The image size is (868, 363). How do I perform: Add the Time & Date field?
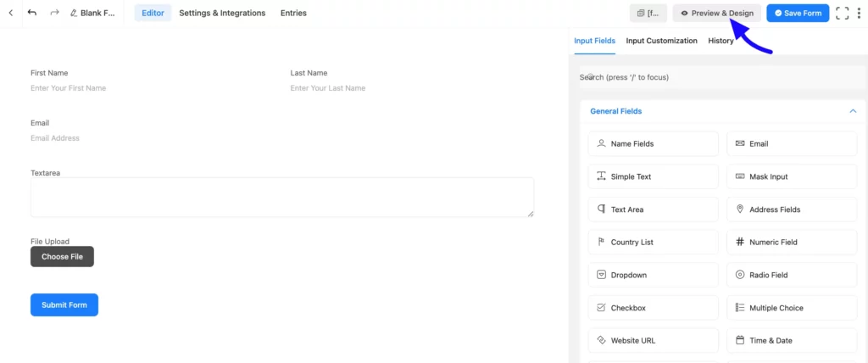(791, 341)
